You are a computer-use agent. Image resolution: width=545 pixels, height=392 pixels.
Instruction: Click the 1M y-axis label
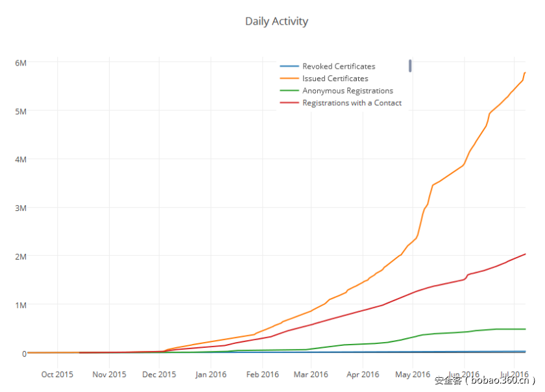pos(21,305)
